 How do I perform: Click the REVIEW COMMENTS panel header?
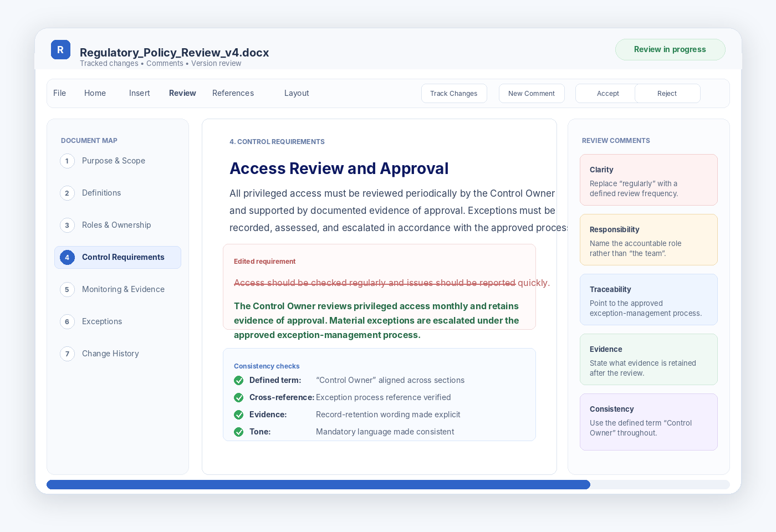click(616, 141)
